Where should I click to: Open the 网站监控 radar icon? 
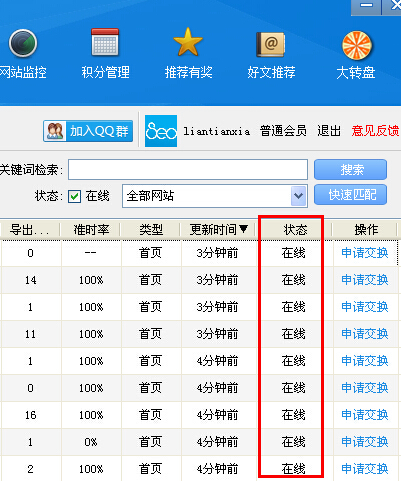click(x=23, y=44)
